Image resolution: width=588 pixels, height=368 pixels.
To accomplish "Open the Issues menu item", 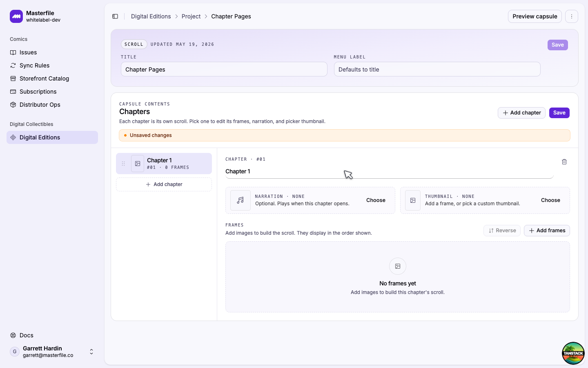I will [x=52, y=52].
